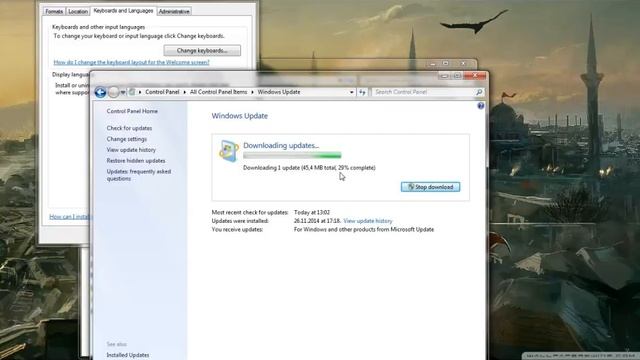Click View update history next to install date
The image size is (640, 360).
click(368, 221)
